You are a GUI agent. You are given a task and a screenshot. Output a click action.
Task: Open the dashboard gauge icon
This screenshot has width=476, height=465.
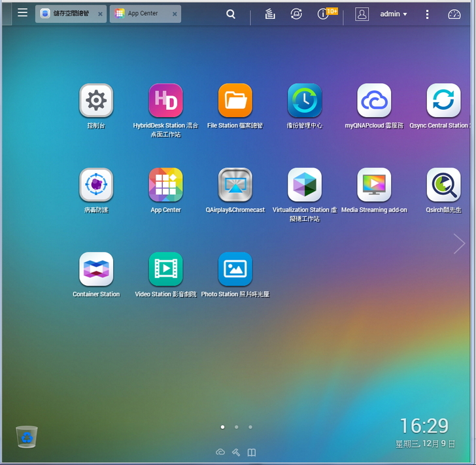454,14
